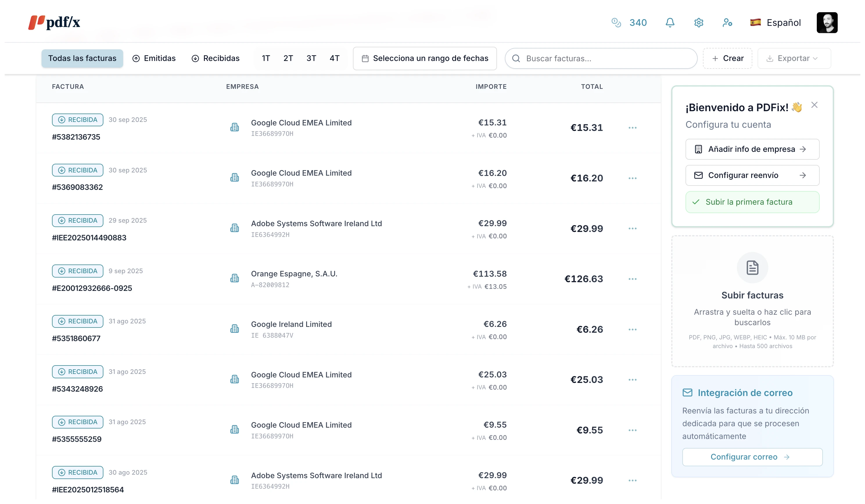Click the document upload icon in Subir facturas

(752, 268)
